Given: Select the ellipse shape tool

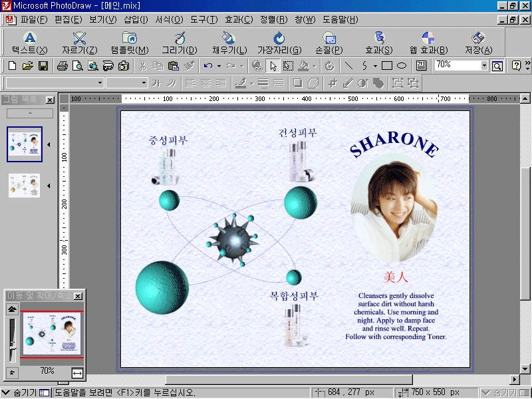Looking at the screenshot, I should point(402,66).
